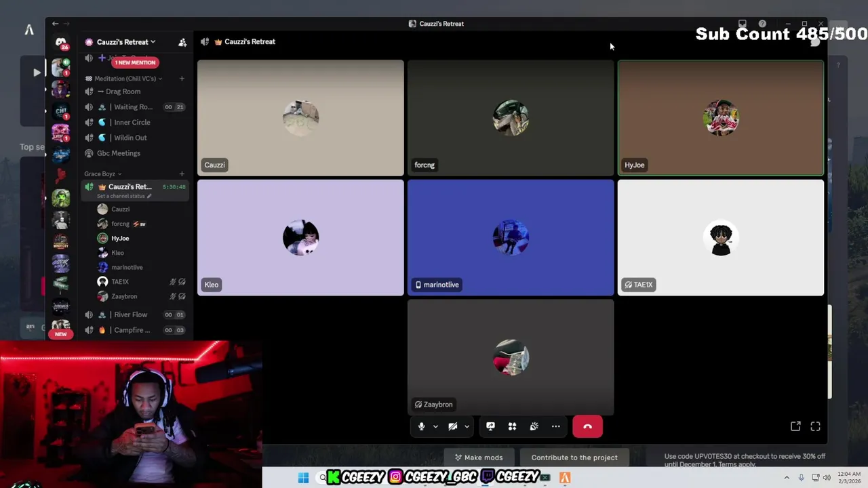The image size is (868, 488).
Task: Click HyJoe's highlighted video tile
Action: (721, 118)
